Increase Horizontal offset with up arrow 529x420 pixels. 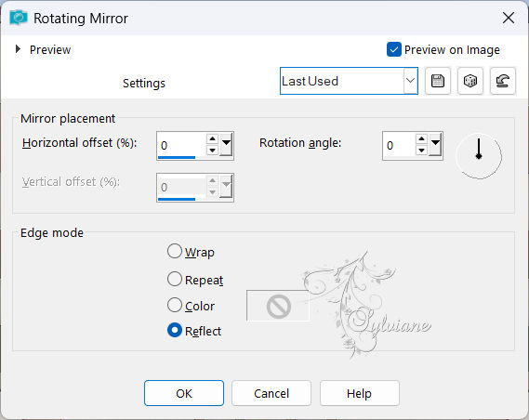tap(212, 139)
